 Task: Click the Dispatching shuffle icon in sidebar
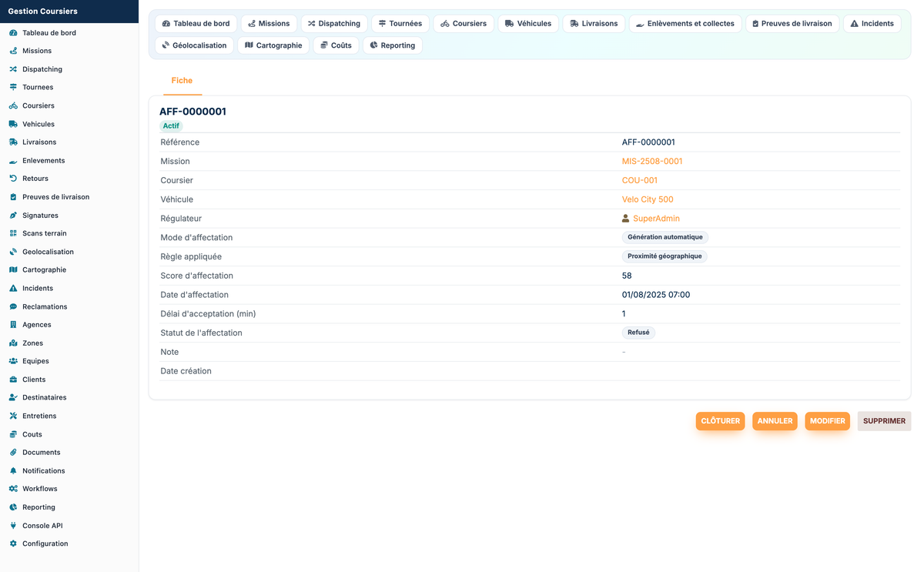(x=13, y=69)
